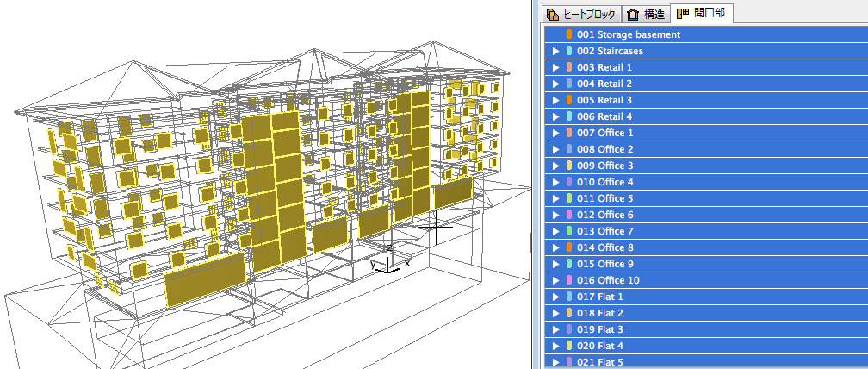Expand the 003 Retail 1 row
Screen dimensions: 868x369
pyautogui.click(x=556, y=67)
